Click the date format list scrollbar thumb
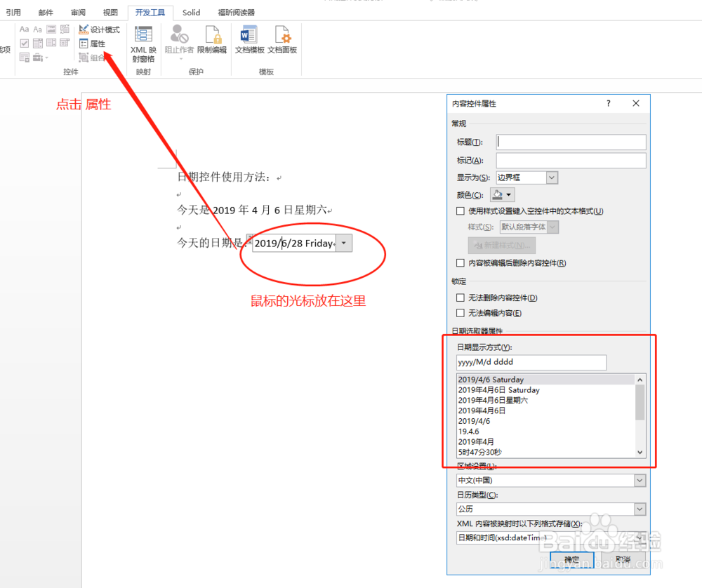This screenshot has height=588, width=702. coord(640,402)
